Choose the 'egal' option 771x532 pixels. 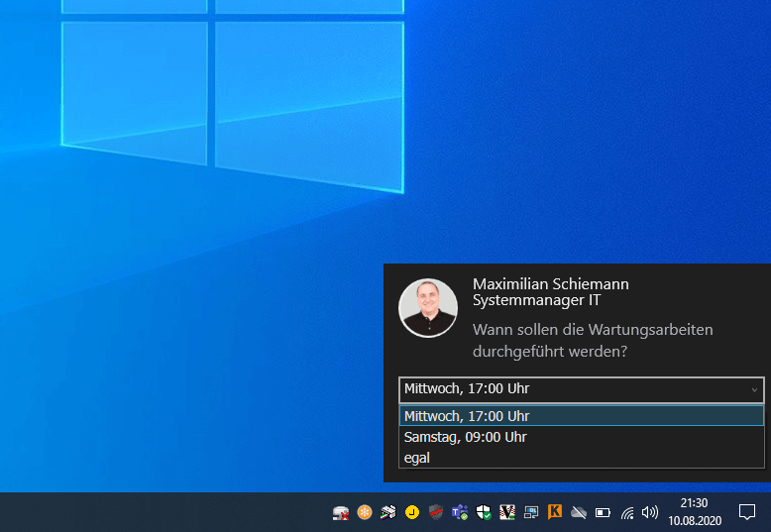(x=417, y=458)
